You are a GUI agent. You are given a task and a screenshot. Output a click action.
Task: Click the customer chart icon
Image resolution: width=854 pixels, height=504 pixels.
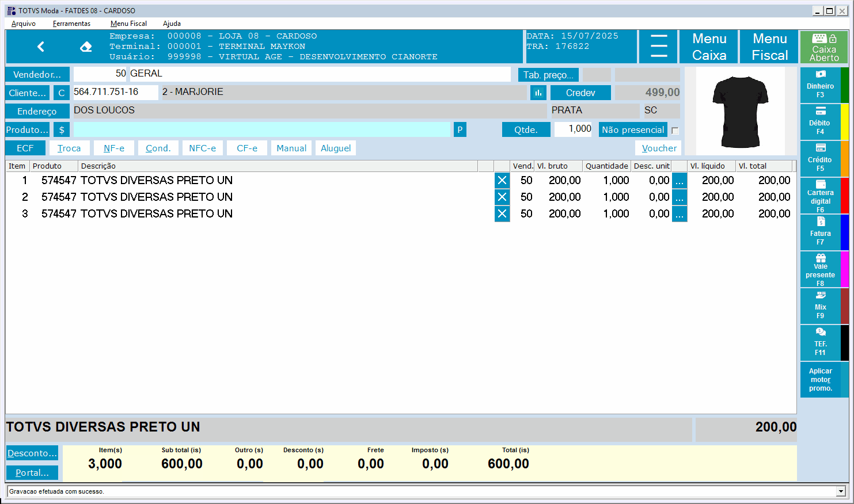pyautogui.click(x=538, y=93)
